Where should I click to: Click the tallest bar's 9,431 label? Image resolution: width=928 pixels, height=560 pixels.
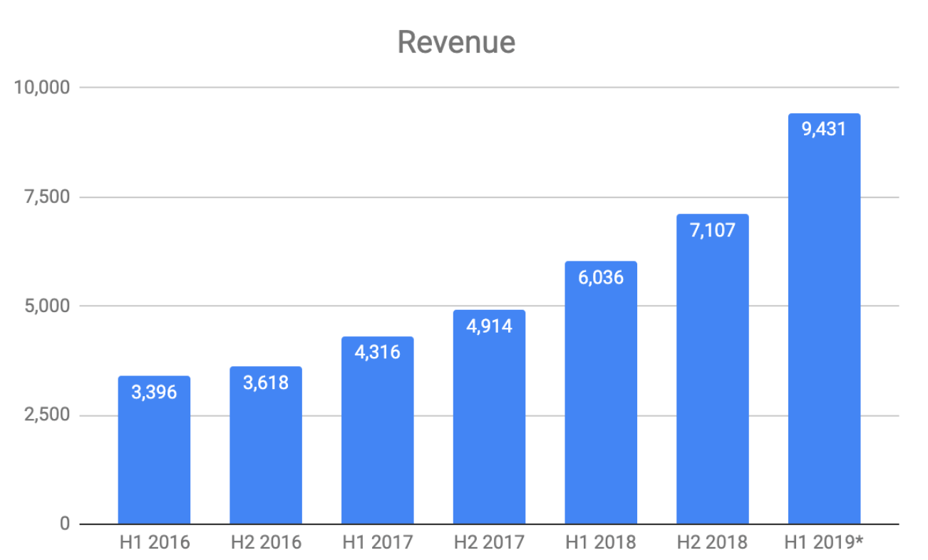click(824, 130)
